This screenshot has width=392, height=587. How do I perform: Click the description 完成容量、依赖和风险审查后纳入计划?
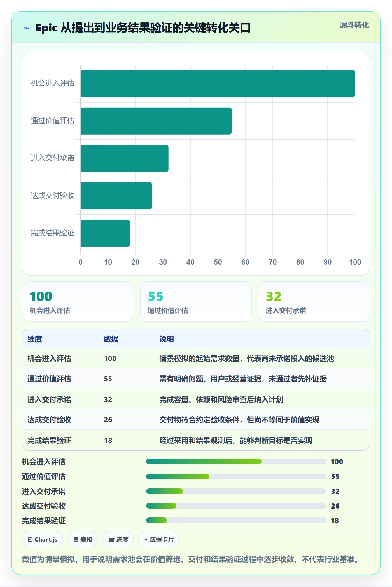click(x=221, y=399)
